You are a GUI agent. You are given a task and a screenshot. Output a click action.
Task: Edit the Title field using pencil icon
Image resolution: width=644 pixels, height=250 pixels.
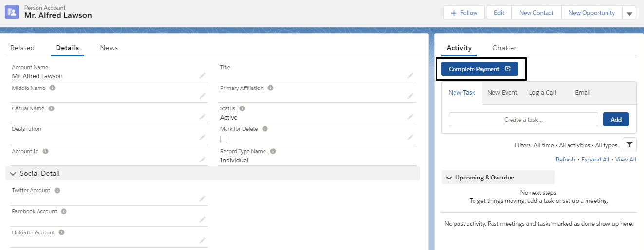click(x=411, y=76)
